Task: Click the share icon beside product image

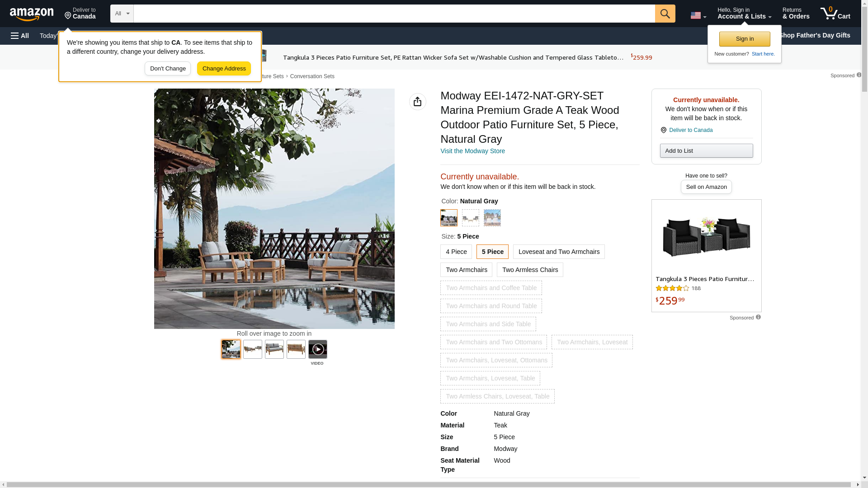Action: pos(417,102)
